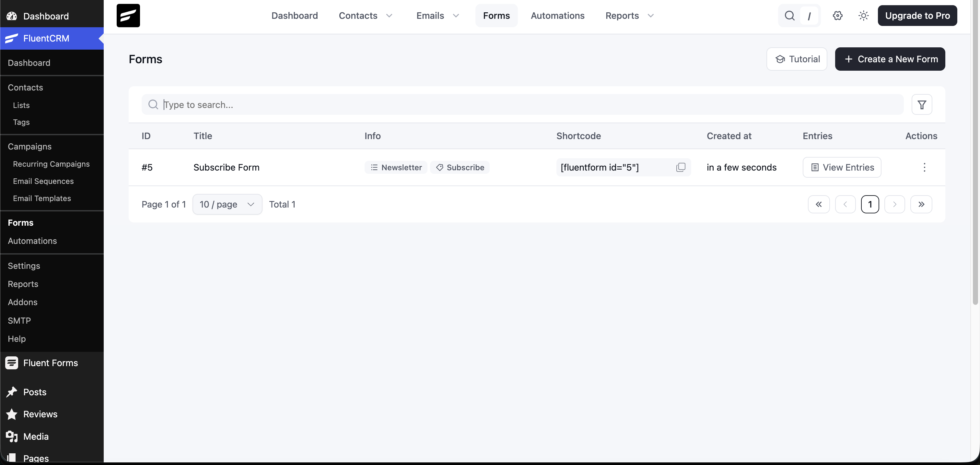
Task: Click the filter funnel icon
Action: [922, 105]
